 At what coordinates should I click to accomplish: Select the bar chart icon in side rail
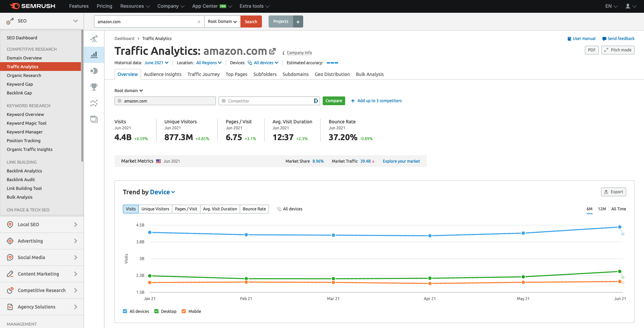click(94, 55)
